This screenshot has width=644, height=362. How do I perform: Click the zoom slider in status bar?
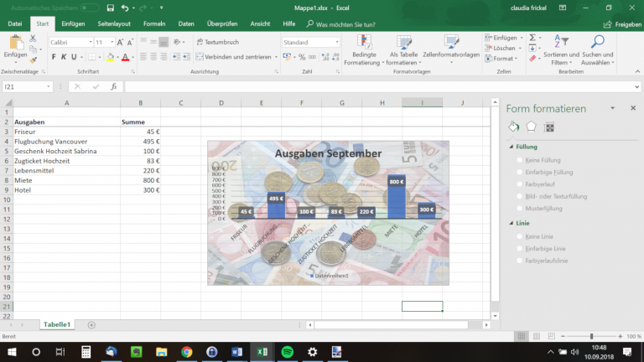click(x=592, y=336)
